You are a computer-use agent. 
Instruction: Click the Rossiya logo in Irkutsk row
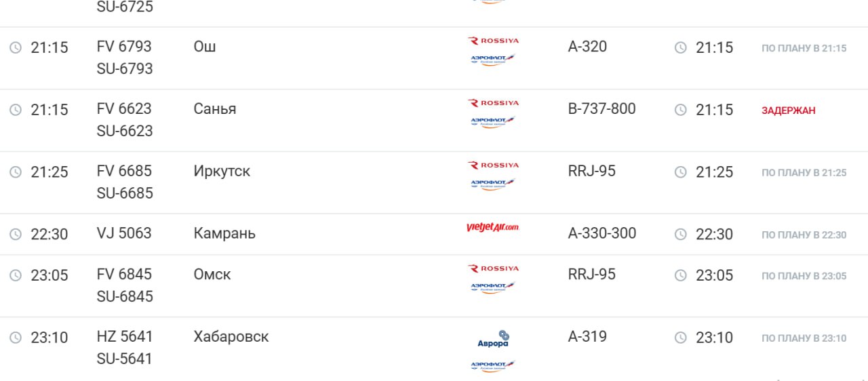493,165
